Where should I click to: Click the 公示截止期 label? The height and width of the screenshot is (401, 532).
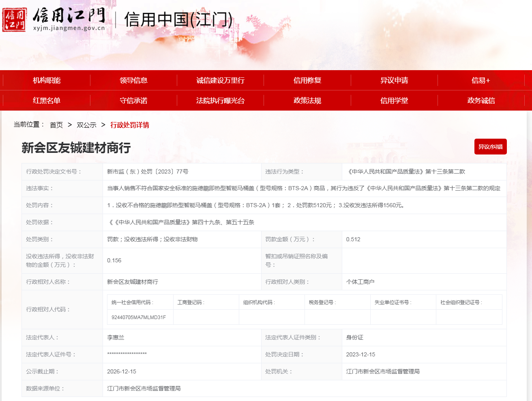(x=43, y=371)
